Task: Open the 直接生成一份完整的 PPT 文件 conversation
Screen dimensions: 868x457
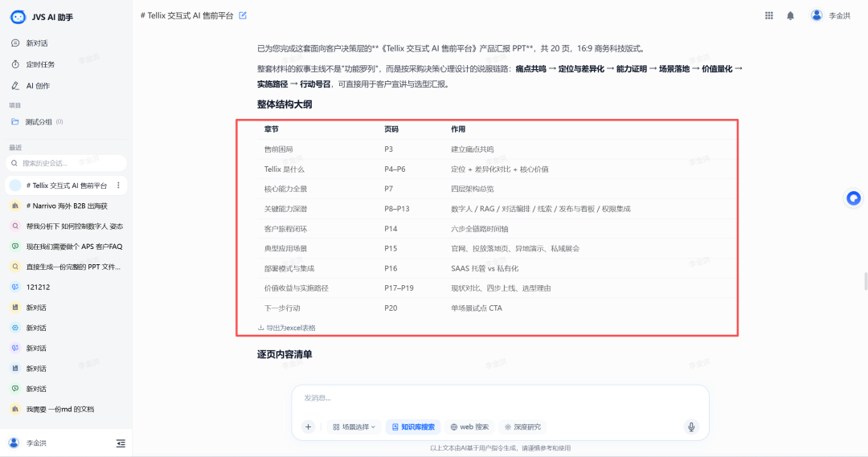Action: [73, 267]
